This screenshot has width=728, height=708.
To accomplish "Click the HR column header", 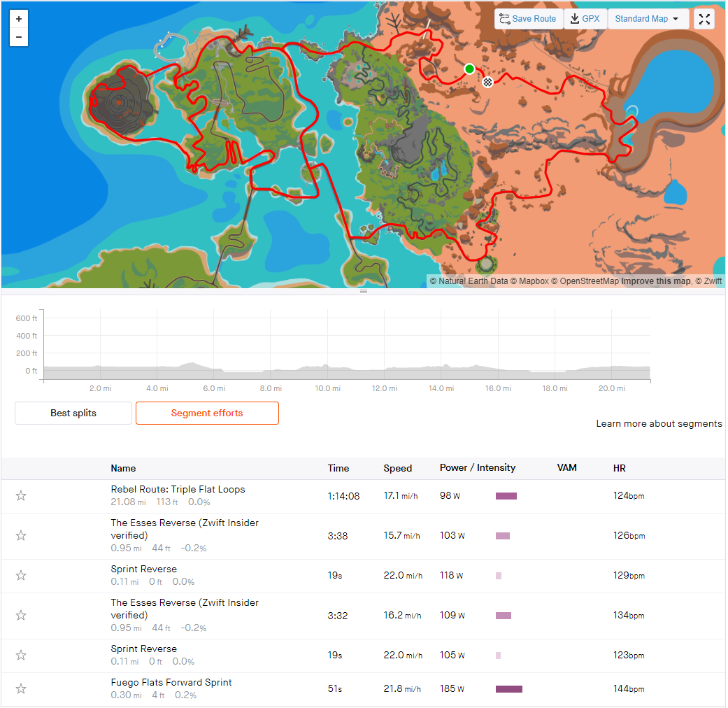I will click(620, 468).
